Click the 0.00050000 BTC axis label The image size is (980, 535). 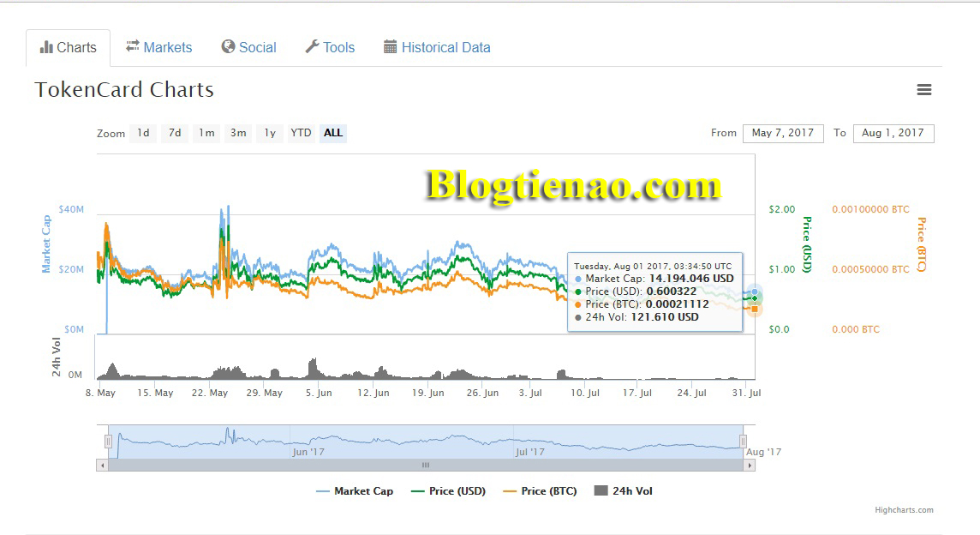click(x=870, y=270)
